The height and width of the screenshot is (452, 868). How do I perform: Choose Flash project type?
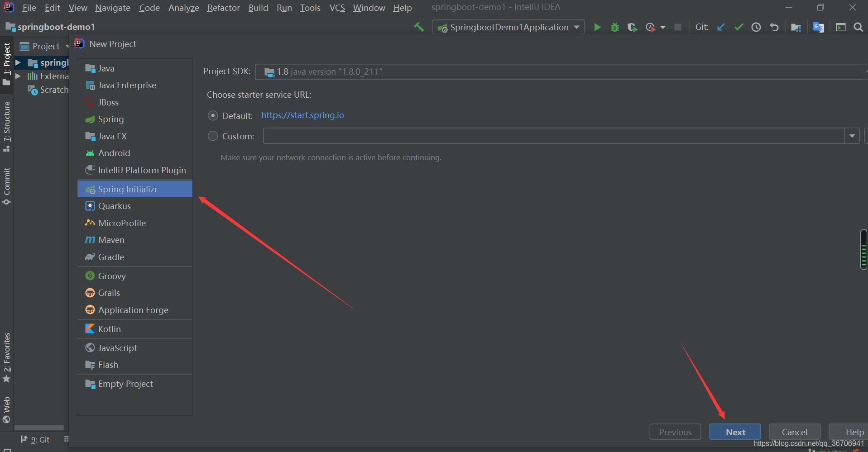pyautogui.click(x=135, y=365)
